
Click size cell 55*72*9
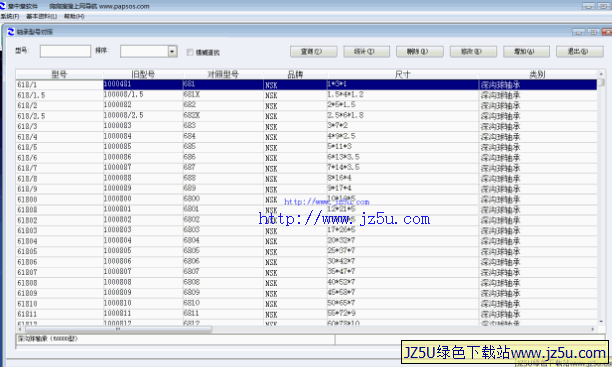(402, 314)
